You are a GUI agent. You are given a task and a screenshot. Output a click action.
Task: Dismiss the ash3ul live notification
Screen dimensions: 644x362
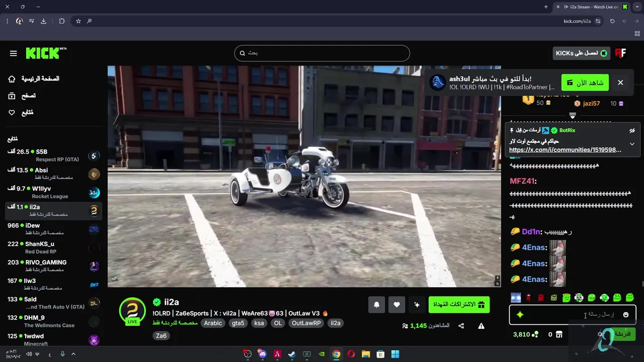tap(620, 82)
